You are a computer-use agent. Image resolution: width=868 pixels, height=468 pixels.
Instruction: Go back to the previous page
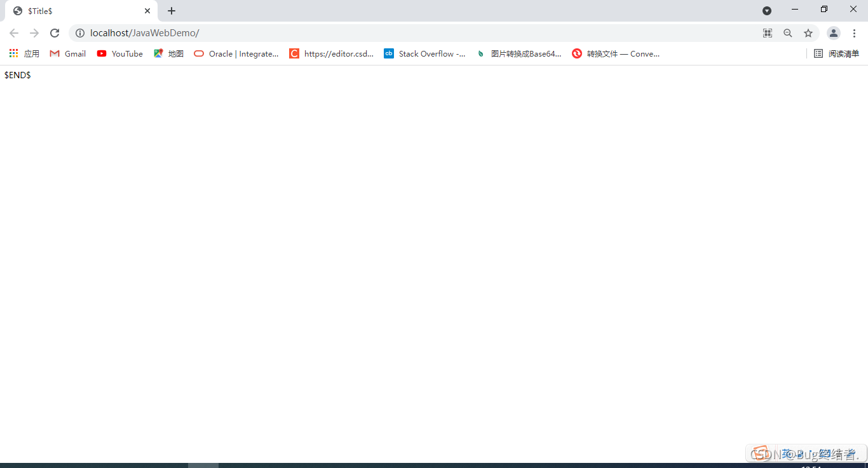pyautogui.click(x=14, y=33)
